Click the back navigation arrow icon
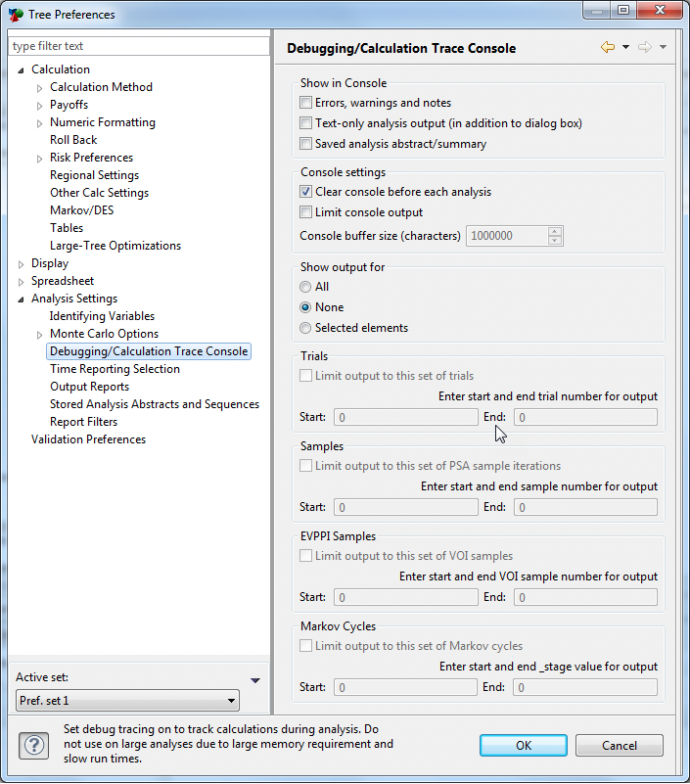 click(x=608, y=48)
